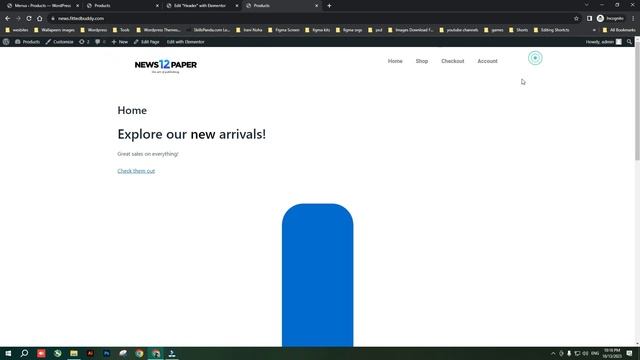Open the Products site menu in admin bar
Image resolution: width=640 pixels, height=360 pixels.
click(27, 42)
